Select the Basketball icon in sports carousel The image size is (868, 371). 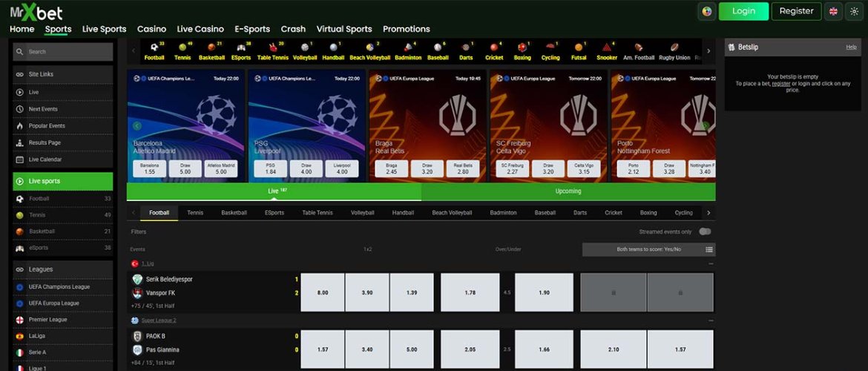pyautogui.click(x=211, y=47)
